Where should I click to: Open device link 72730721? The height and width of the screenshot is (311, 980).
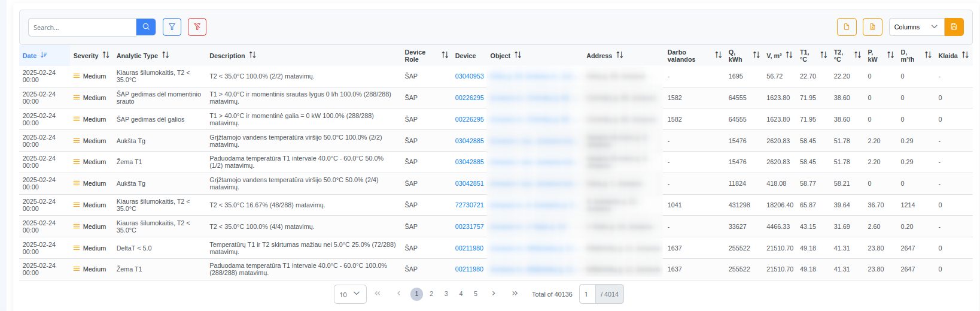point(469,205)
